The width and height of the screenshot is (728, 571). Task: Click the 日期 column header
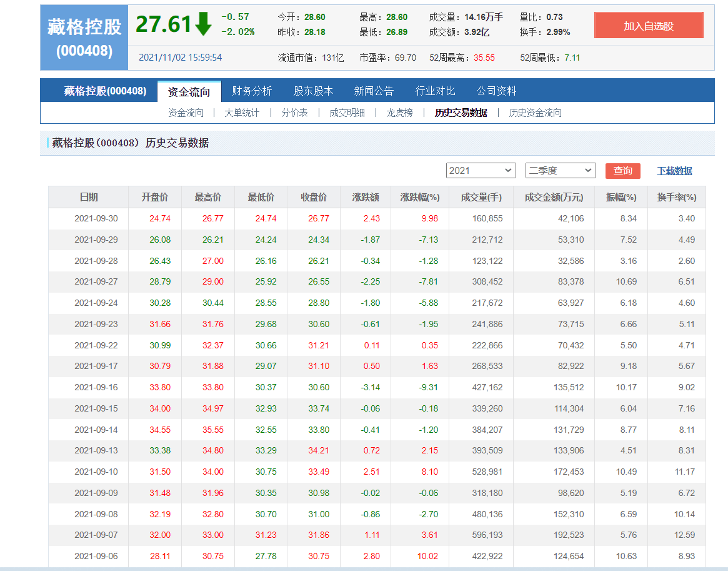pyautogui.click(x=88, y=197)
